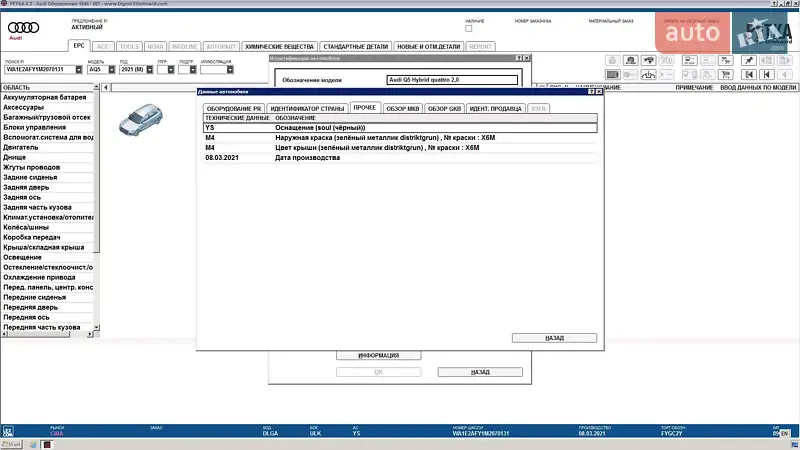The width and height of the screenshot is (800, 450).
Task: Click the previous-step arrow icon
Action: pyautogui.click(x=767, y=74)
